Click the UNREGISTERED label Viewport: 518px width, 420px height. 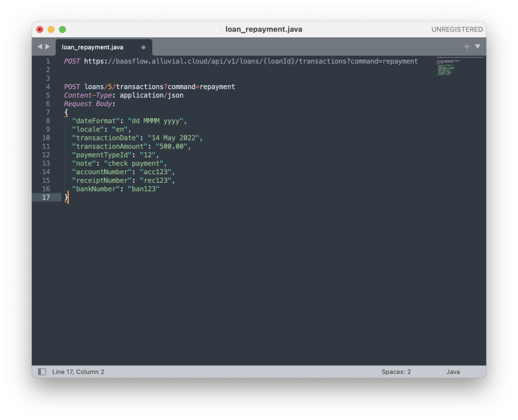tap(457, 30)
